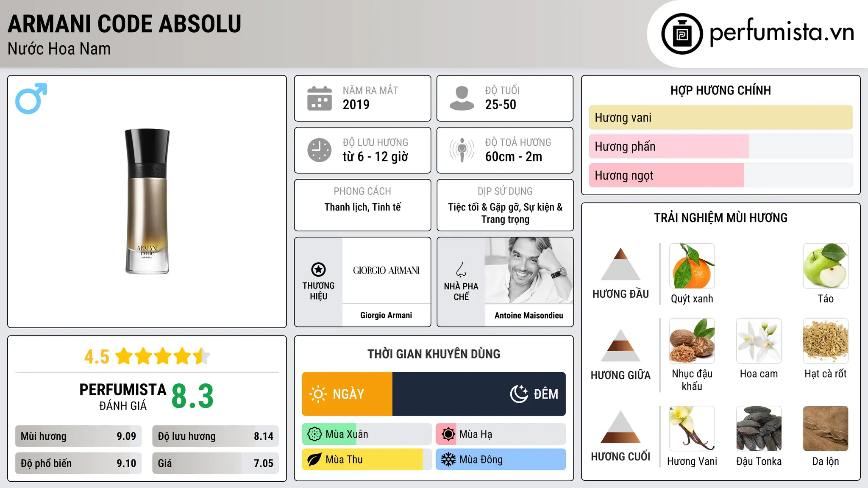The height and width of the screenshot is (488, 868).
Task: Click the sun icon next to NGÀY
Action: pos(318,394)
